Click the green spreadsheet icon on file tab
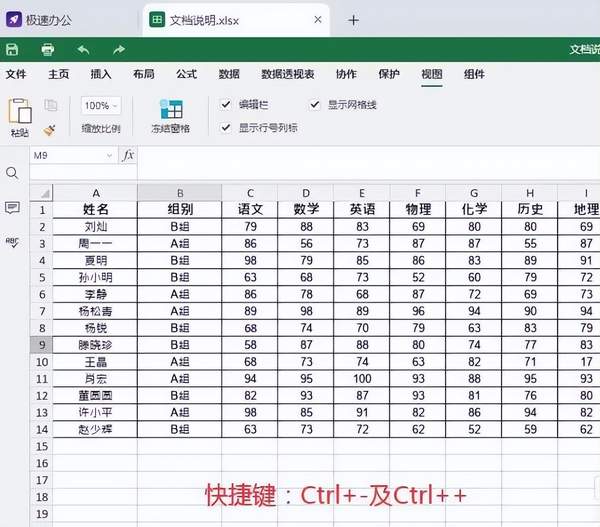600x527 pixels. [x=157, y=20]
